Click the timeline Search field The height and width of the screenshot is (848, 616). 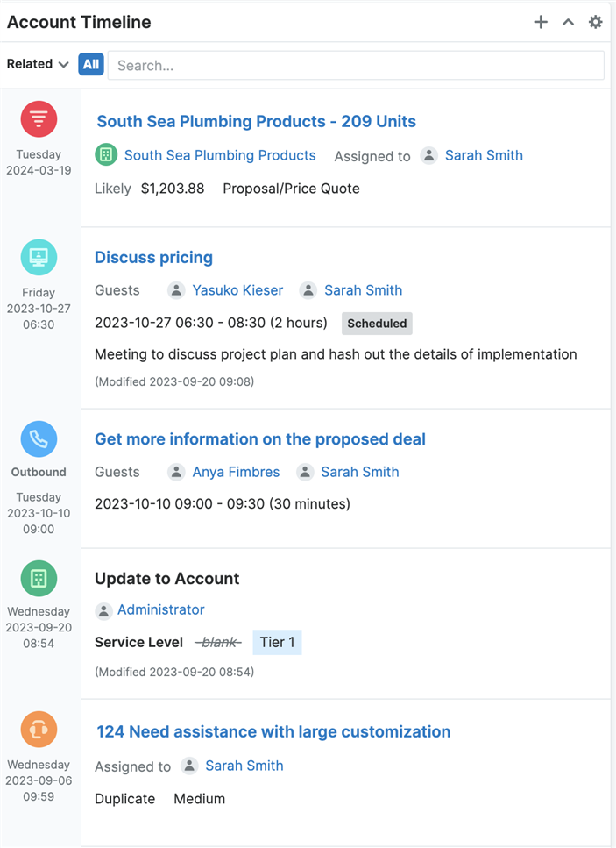click(356, 65)
